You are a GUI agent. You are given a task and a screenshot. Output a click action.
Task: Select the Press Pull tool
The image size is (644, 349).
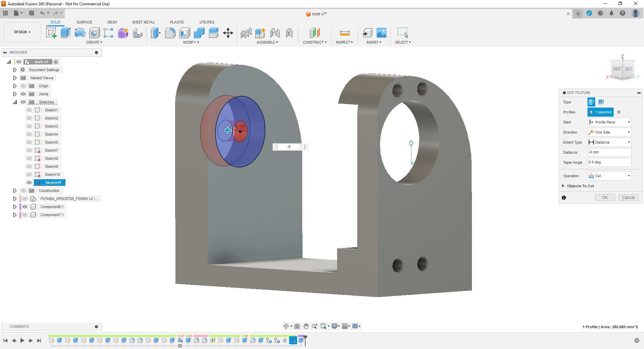pos(156,33)
